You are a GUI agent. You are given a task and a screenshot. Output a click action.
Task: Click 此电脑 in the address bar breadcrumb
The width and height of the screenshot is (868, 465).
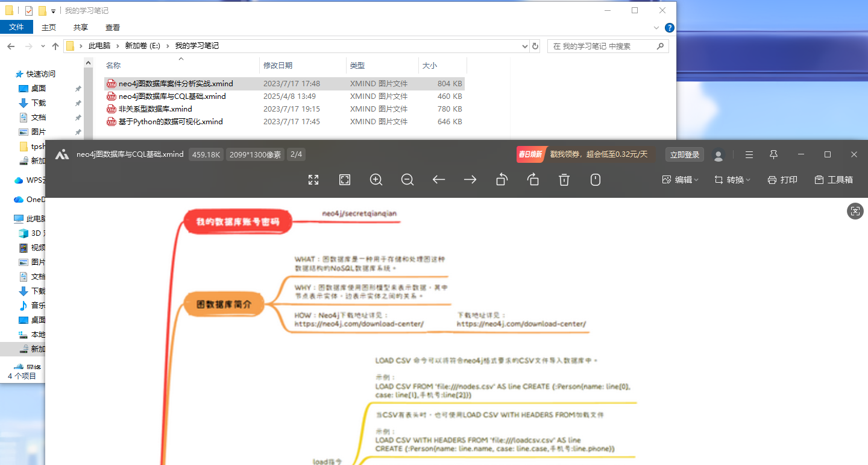[x=99, y=46]
